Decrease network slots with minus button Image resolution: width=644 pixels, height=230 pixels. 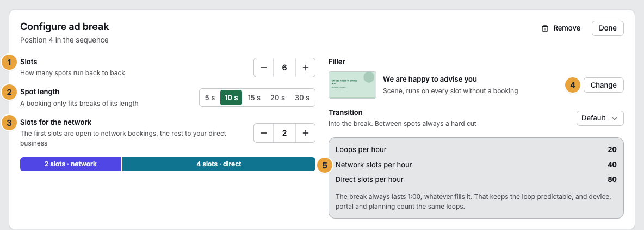[x=264, y=133]
